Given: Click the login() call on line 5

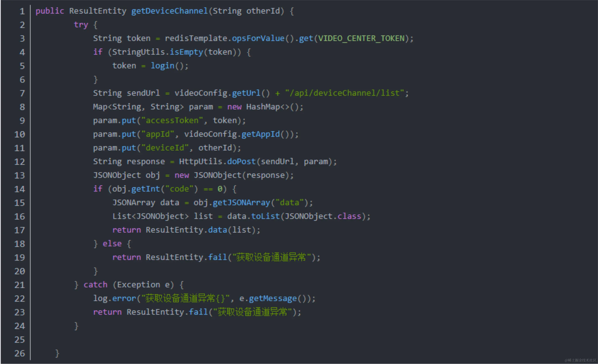Looking at the screenshot, I should point(162,66).
